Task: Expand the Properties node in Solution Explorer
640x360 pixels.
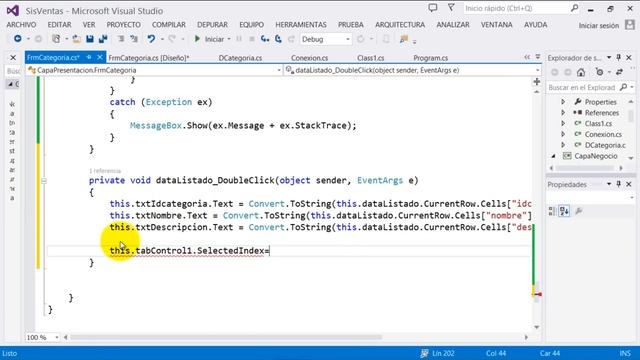Action: click(x=563, y=102)
